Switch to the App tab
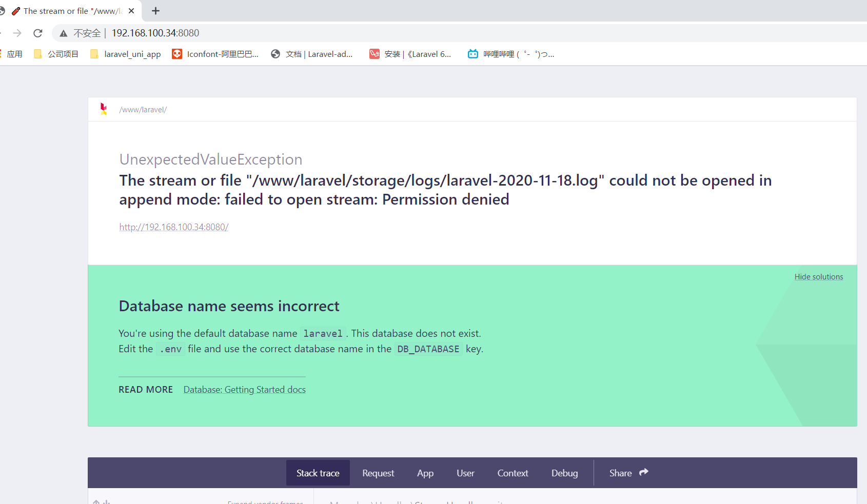 (x=425, y=473)
